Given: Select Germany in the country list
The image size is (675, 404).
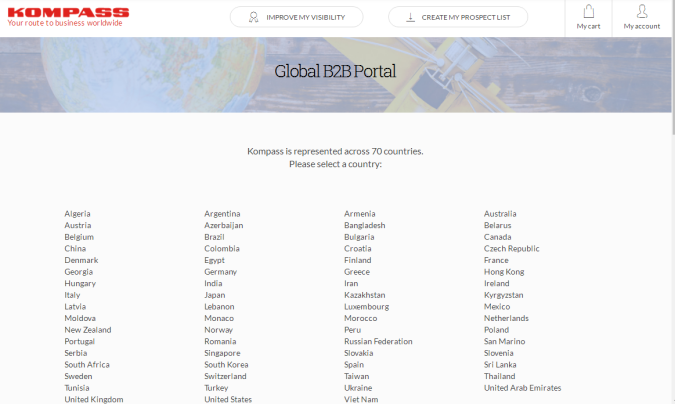Looking at the screenshot, I should [x=220, y=272].
